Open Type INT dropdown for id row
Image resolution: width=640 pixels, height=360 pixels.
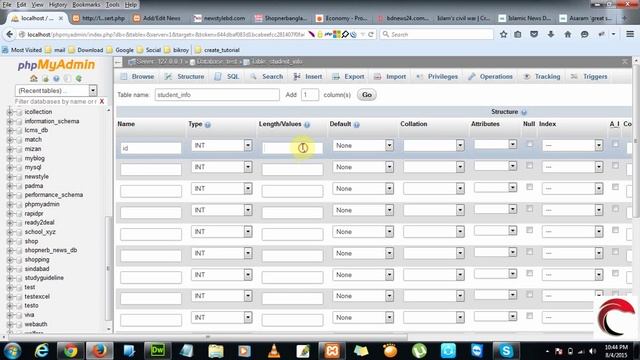[222, 145]
